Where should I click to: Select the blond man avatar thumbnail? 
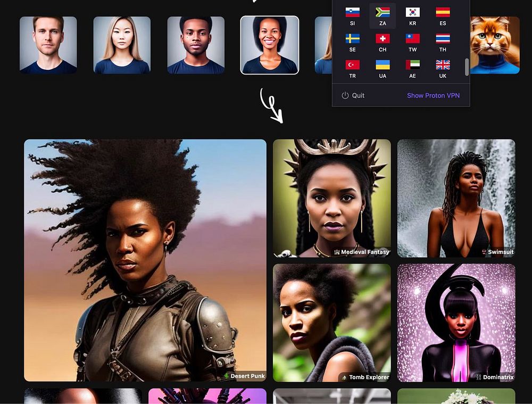pyautogui.click(x=48, y=45)
